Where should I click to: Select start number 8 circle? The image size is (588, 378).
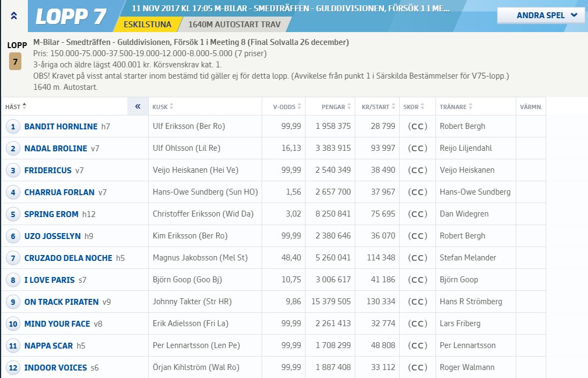13,280
